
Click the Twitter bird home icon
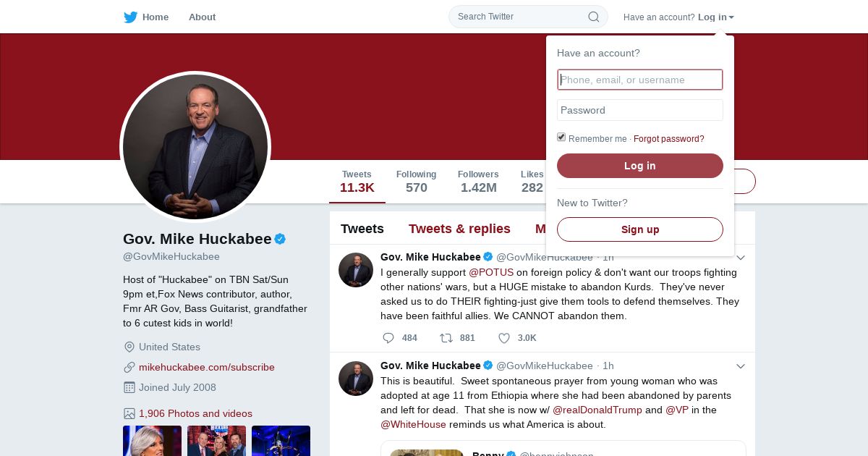coord(130,17)
